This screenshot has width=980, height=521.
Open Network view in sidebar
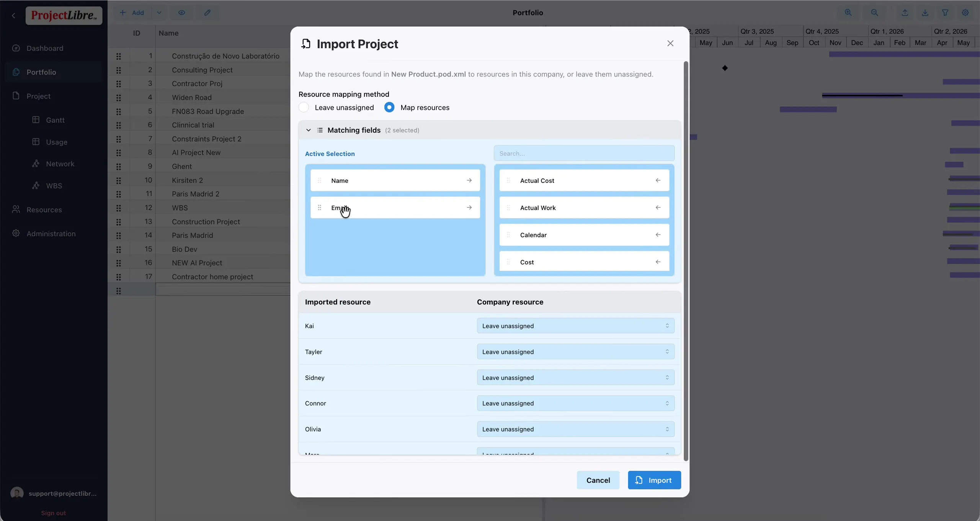(60, 164)
